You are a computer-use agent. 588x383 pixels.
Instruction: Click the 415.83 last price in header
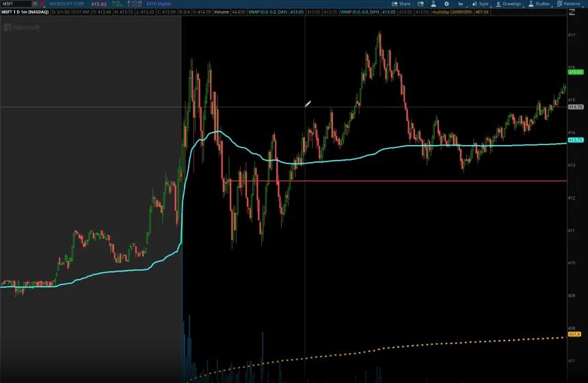[x=99, y=4]
